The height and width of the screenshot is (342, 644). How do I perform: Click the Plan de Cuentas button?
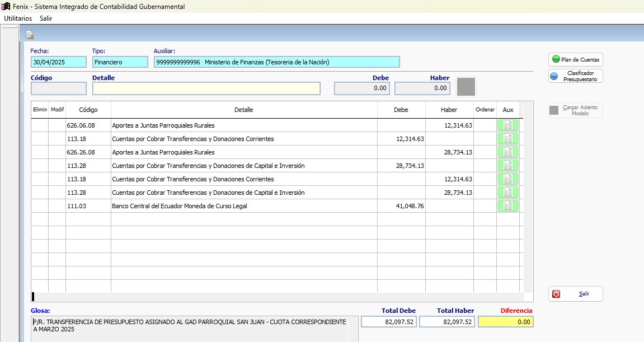pos(575,59)
